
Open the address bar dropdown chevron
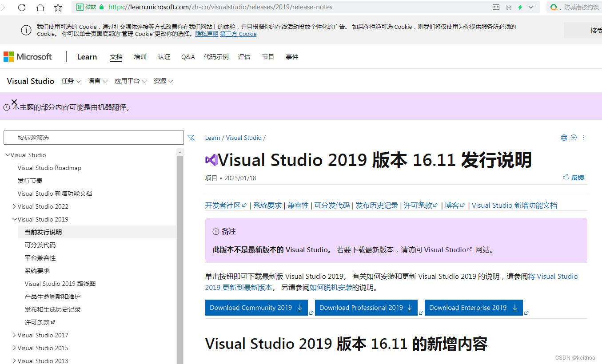pos(531,7)
